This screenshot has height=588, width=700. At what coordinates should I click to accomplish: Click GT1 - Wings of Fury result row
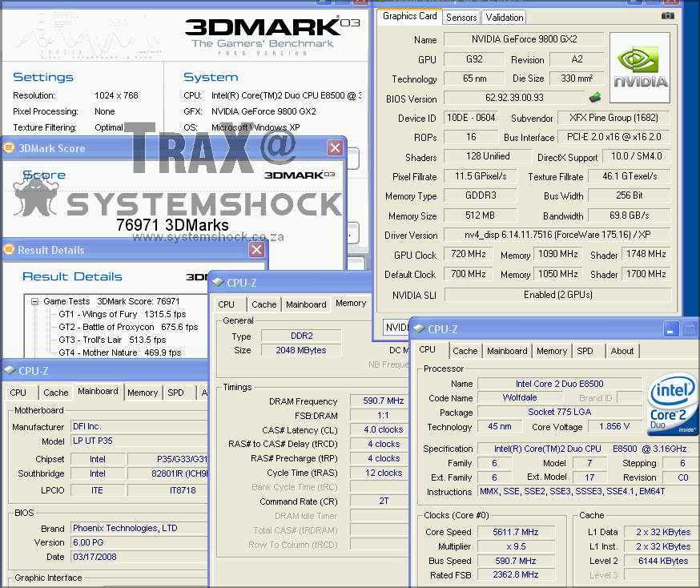(123, 314)
